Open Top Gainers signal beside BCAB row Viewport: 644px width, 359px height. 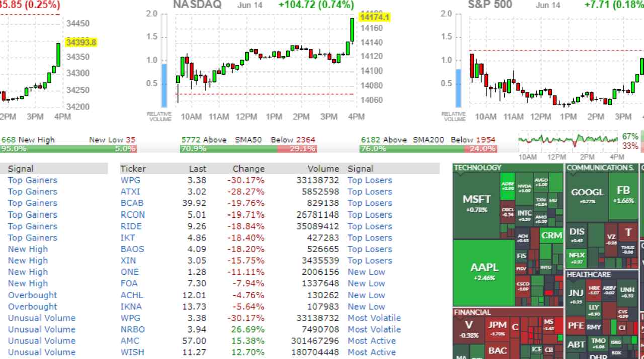pyautogui.click(x=33, y=203)
